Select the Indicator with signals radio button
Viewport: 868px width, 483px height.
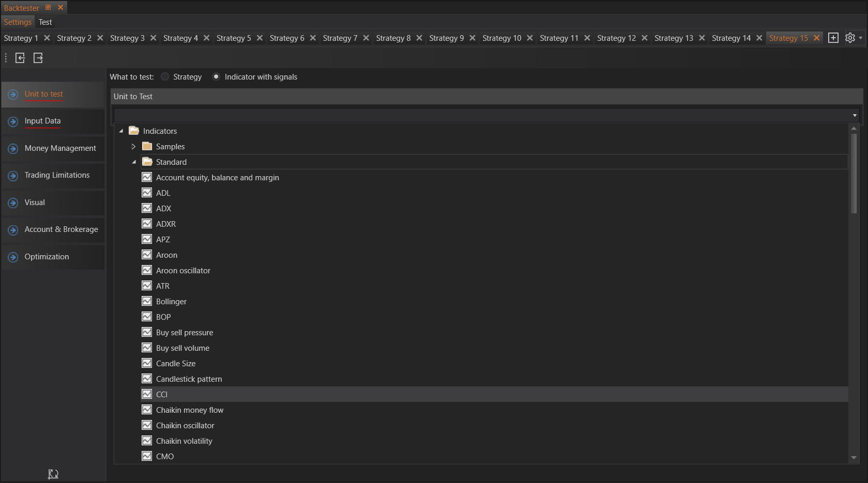click(216, 77)
